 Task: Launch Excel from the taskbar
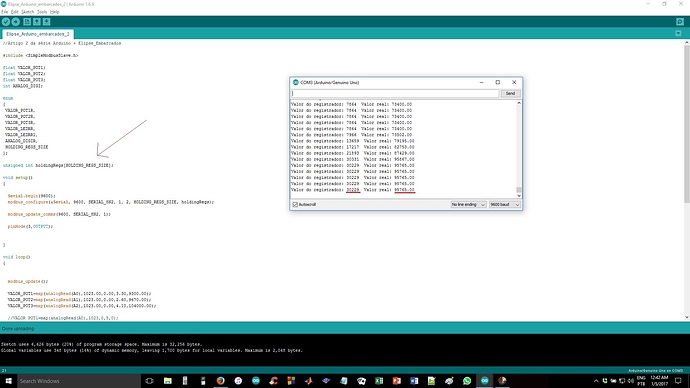pos(379,381)
